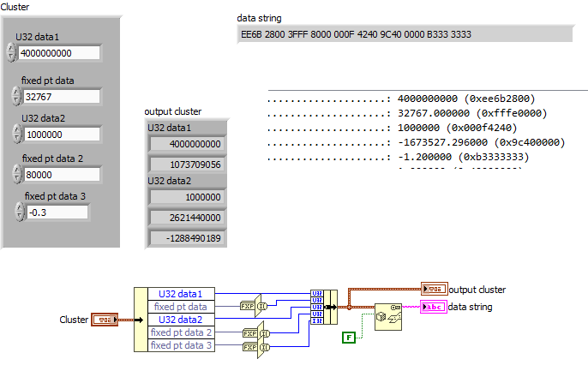This screenshot has height=365, width=588.
Task: Click output cluster value 1000000
Action: [188, 197]
